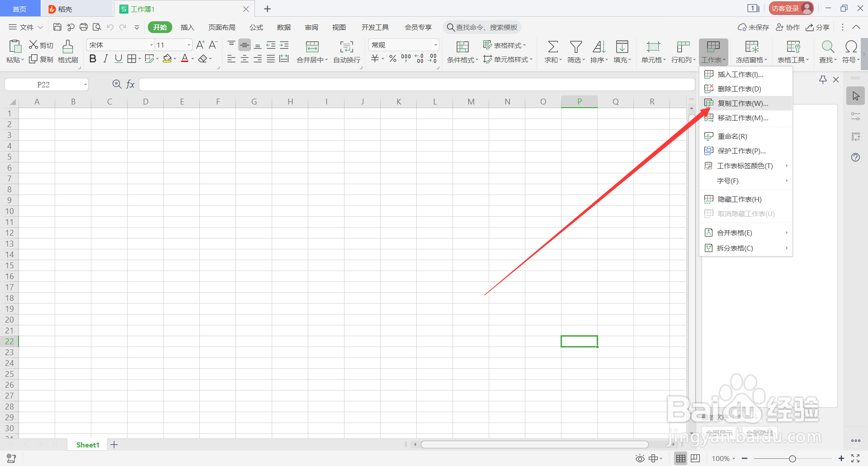This screenshot has height=466, width=868.
Task: Click the Undo arrow icon
Action: (x=110, y=27)
